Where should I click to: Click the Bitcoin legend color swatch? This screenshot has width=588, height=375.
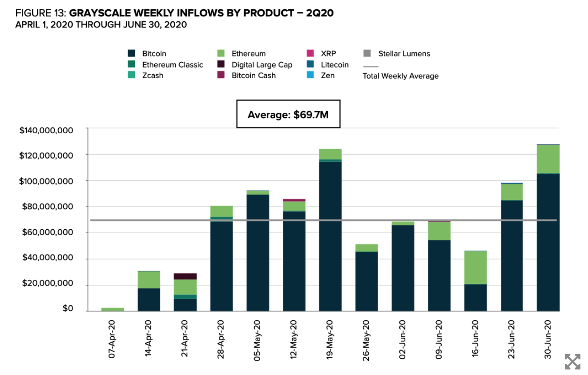(131, 54)
